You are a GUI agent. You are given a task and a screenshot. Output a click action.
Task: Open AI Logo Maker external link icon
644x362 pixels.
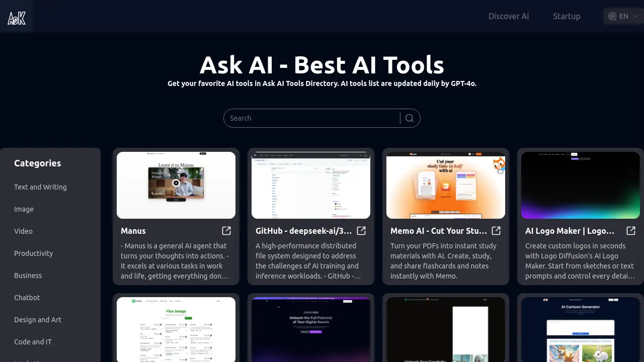pyautogui.click(x=631, y=231)
